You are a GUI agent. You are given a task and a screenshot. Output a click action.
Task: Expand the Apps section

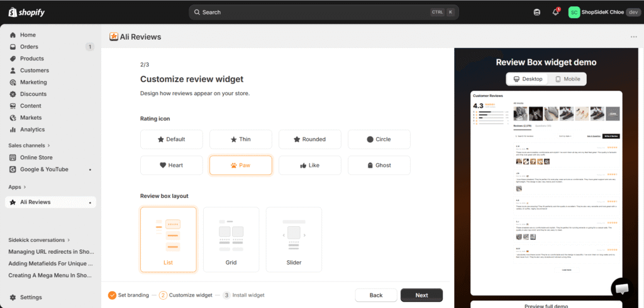tap(17, 187)
